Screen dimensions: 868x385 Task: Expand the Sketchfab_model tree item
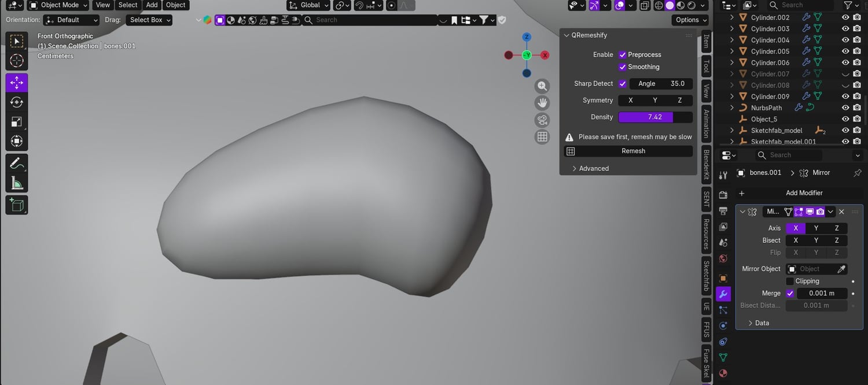[x=731, y=131]
